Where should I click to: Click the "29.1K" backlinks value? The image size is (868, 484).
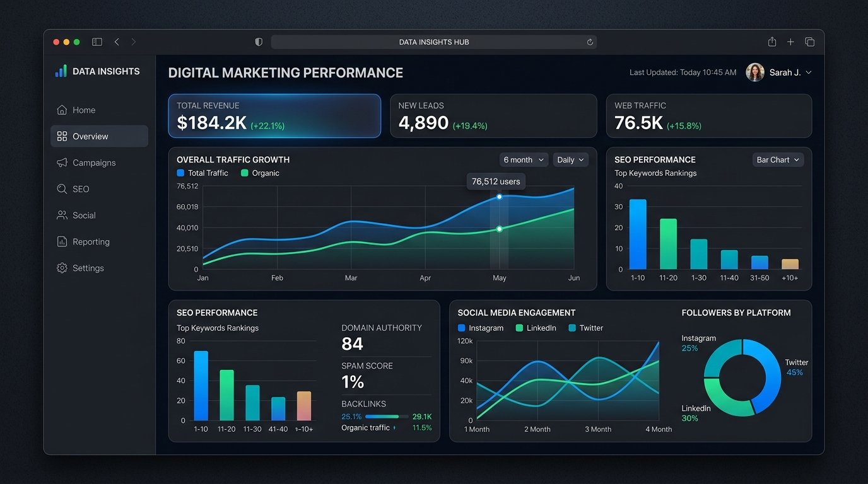[x=422, y=417]
